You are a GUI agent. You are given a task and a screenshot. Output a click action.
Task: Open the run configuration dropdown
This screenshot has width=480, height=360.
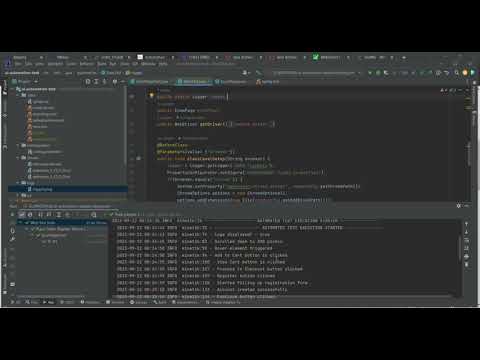(316, 73)
